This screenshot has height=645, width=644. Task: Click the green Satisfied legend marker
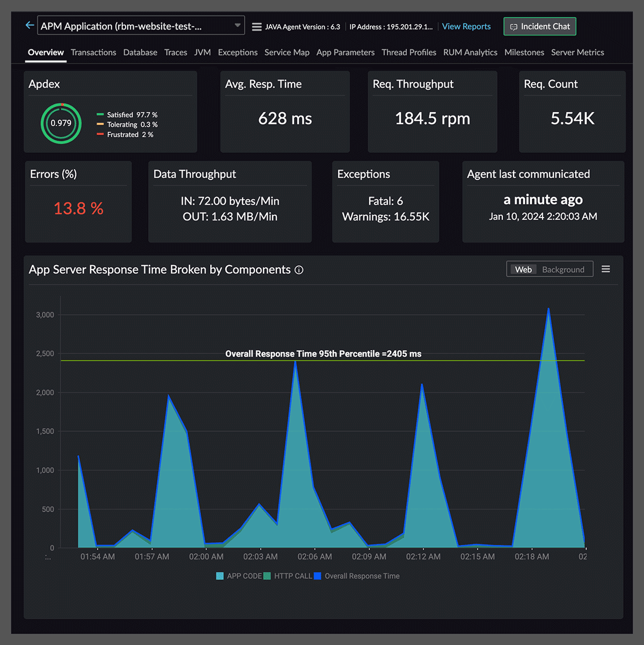(x=100, y=114)
